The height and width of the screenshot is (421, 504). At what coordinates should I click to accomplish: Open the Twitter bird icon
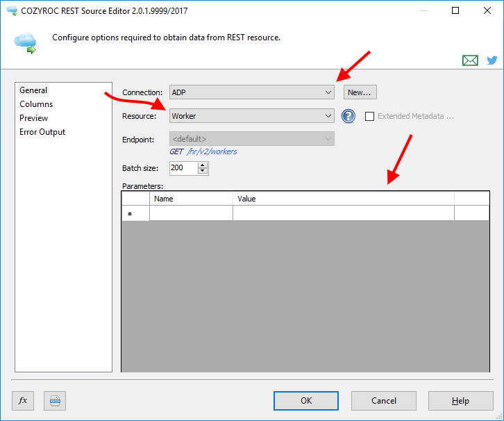pyautogui.click(x=492, y=60)
